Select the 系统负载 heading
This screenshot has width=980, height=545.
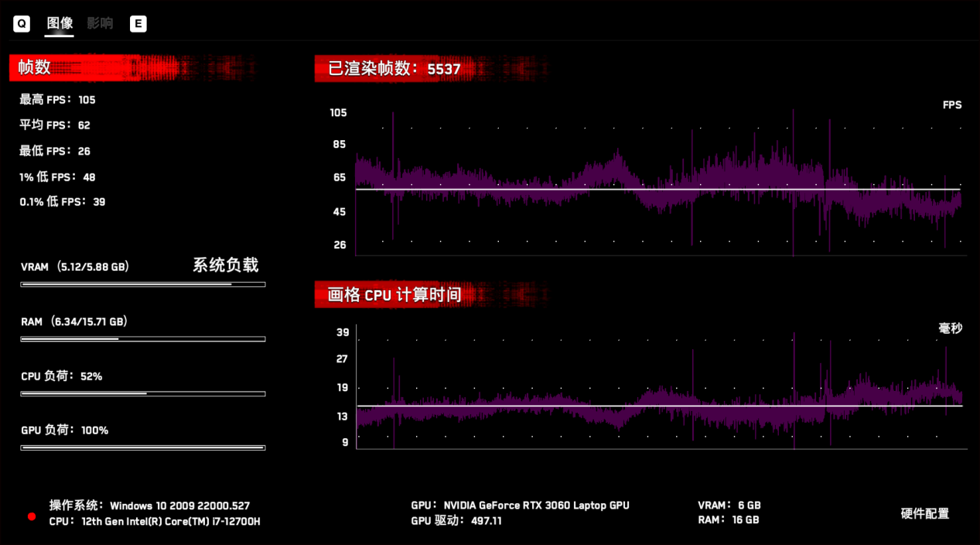[x=225, y=265]
